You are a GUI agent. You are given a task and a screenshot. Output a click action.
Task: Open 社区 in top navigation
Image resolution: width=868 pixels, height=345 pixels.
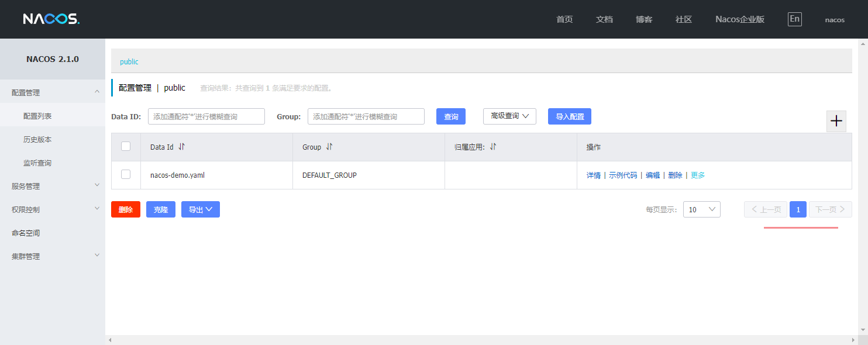pyautogui.click(x=684, y=19)
